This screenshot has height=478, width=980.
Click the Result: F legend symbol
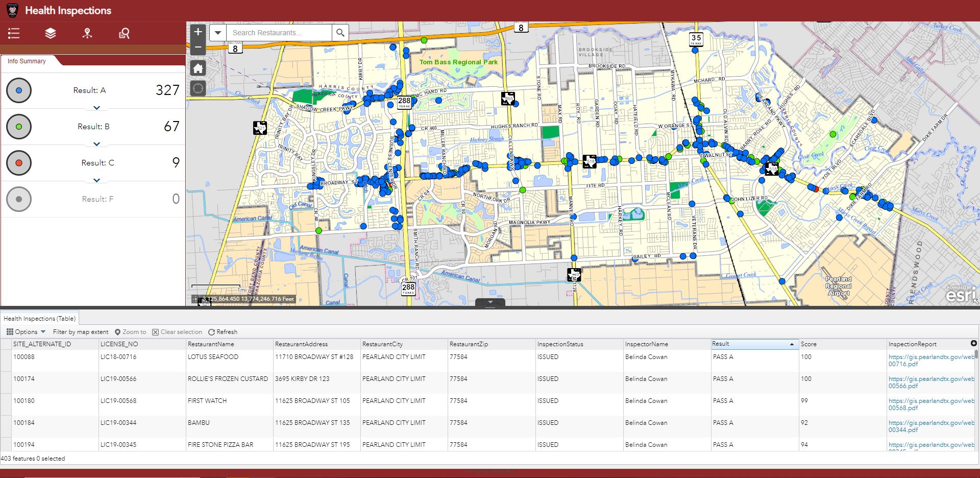[x=19, y=199]
